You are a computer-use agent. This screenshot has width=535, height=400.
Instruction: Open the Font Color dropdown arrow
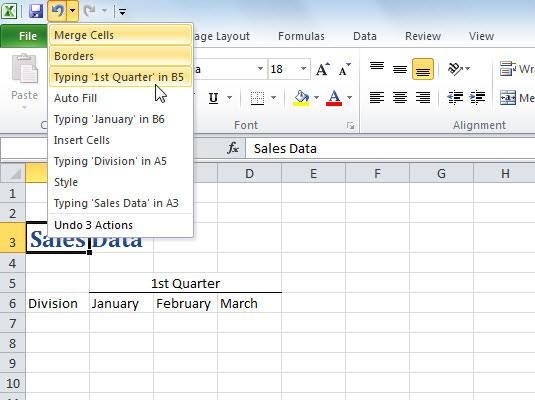tap(349, 98)
